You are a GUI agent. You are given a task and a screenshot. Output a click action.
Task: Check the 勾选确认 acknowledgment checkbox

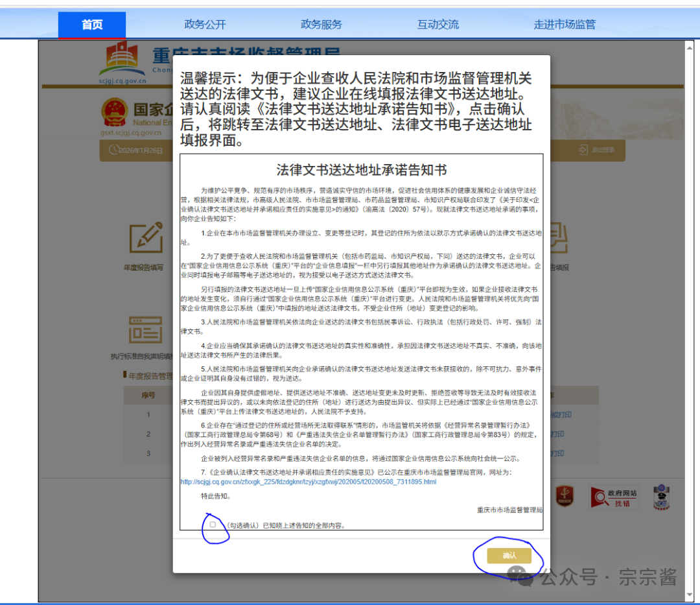213,525
